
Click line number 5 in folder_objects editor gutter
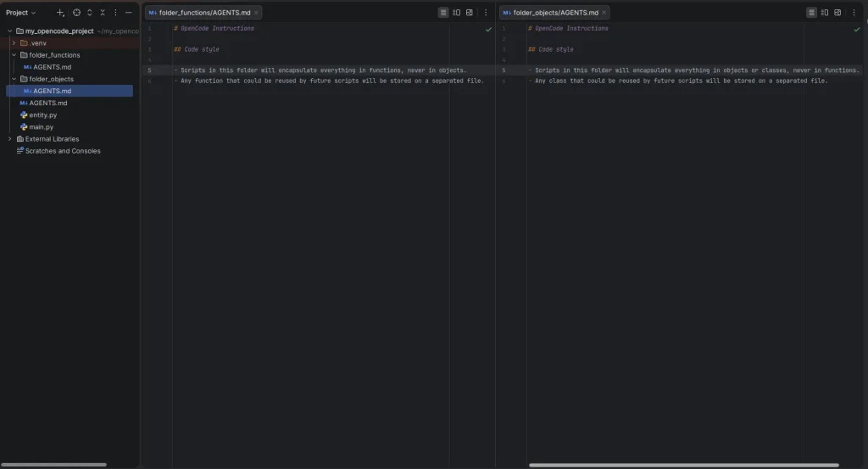click(504, 70)
